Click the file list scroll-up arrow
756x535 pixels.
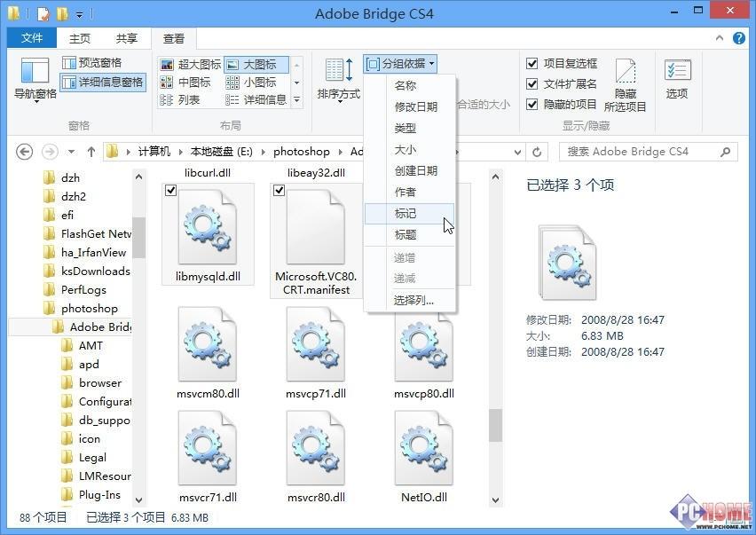(495, 177)
